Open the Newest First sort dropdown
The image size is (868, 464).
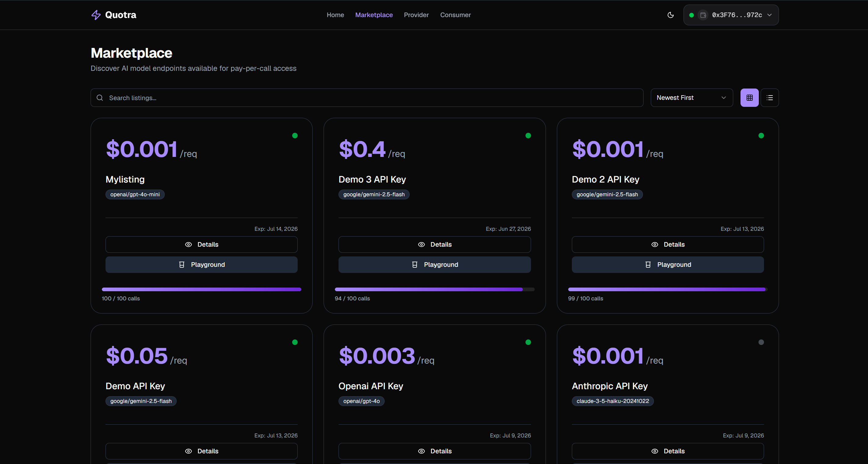[x=692, y=98]
